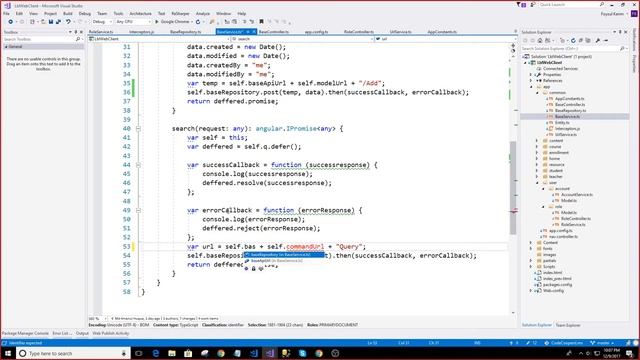640x360 pixels.
Task: Select baseApiUrl autocomplete suggestion
Action: [284, 261]
